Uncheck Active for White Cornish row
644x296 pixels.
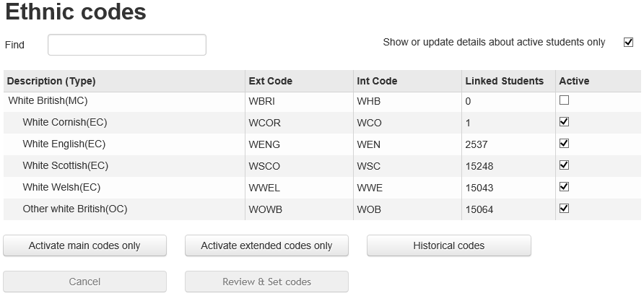click(x=565, y=122)
